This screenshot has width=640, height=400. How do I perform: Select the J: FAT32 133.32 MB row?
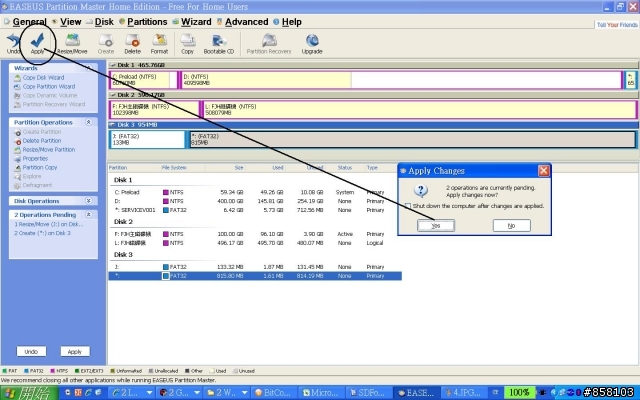[x=255, y=267]
